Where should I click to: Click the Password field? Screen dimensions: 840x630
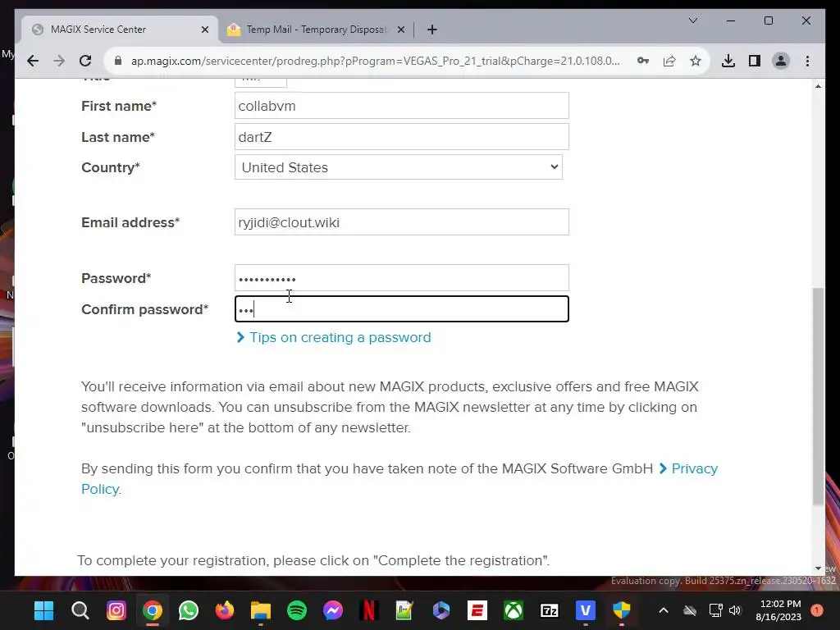tap(401, 278)
